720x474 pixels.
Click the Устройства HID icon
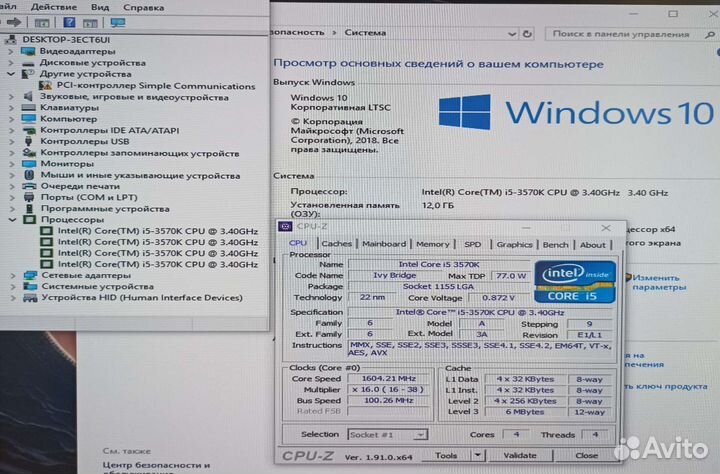click(x=30, y=298)
